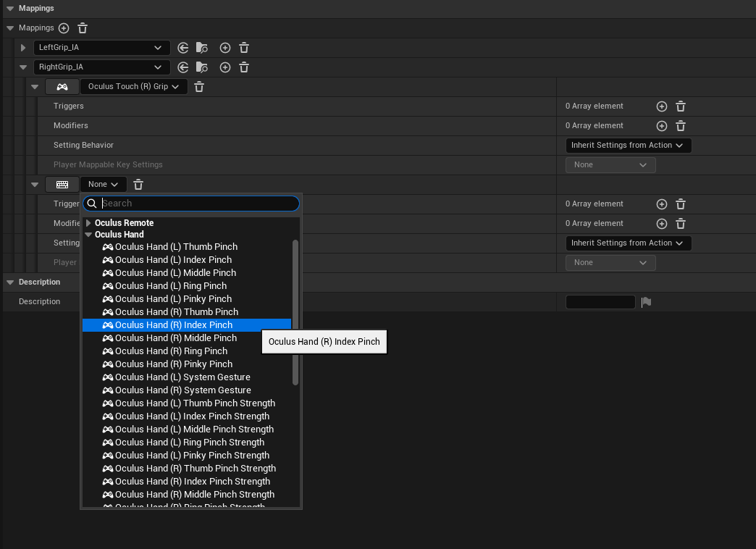Add a Triggers array element for Oculus Touch Grip
This screenshot has height=549, width=756.
[661, 106]
